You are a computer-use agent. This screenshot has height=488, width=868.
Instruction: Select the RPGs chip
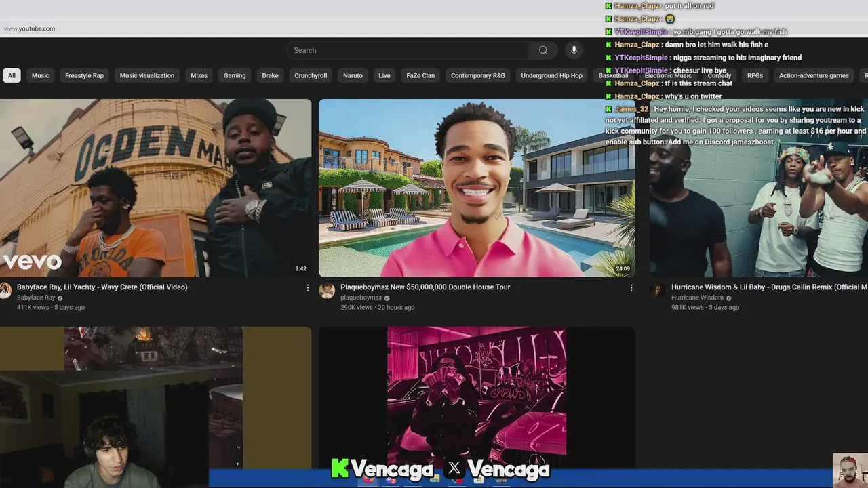pyautogui.click(x=755, y=76)
